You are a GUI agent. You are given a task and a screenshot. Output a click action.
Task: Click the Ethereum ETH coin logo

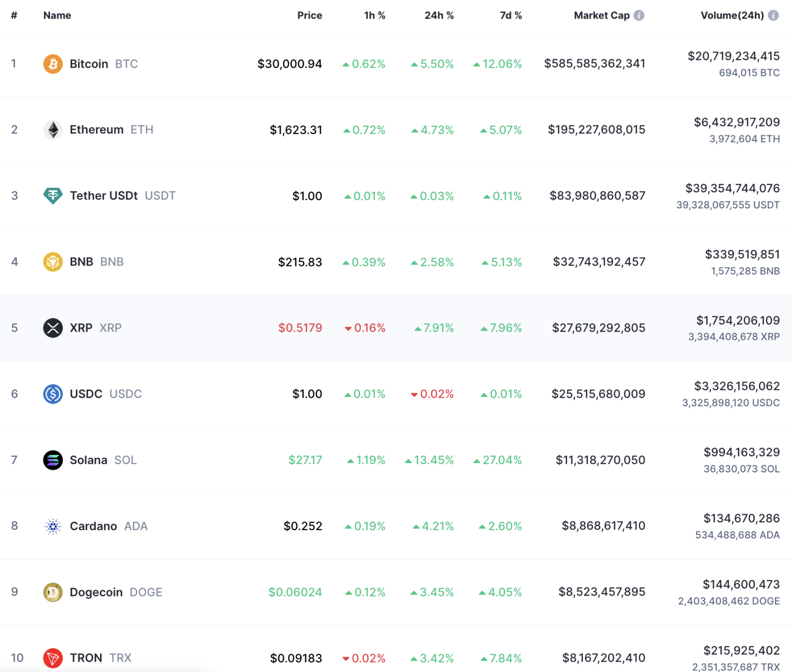[53, 129]
